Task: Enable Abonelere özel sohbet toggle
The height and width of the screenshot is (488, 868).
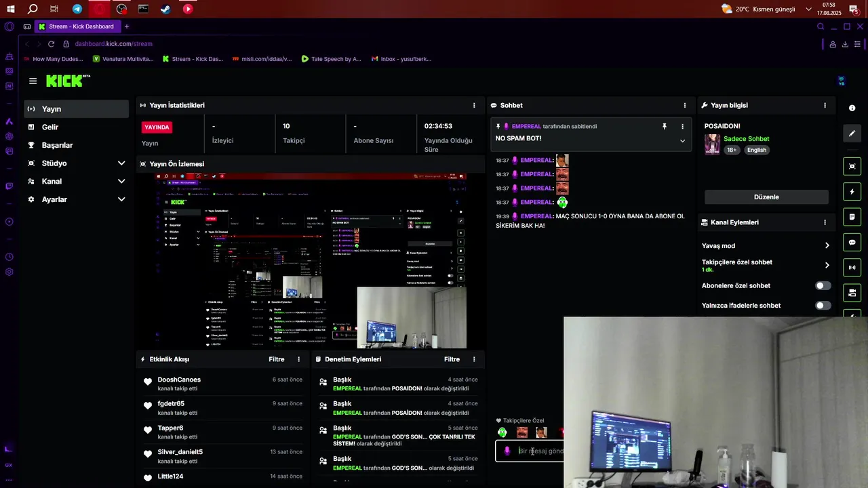Action: pyautogui.click(x=823, y=285)
